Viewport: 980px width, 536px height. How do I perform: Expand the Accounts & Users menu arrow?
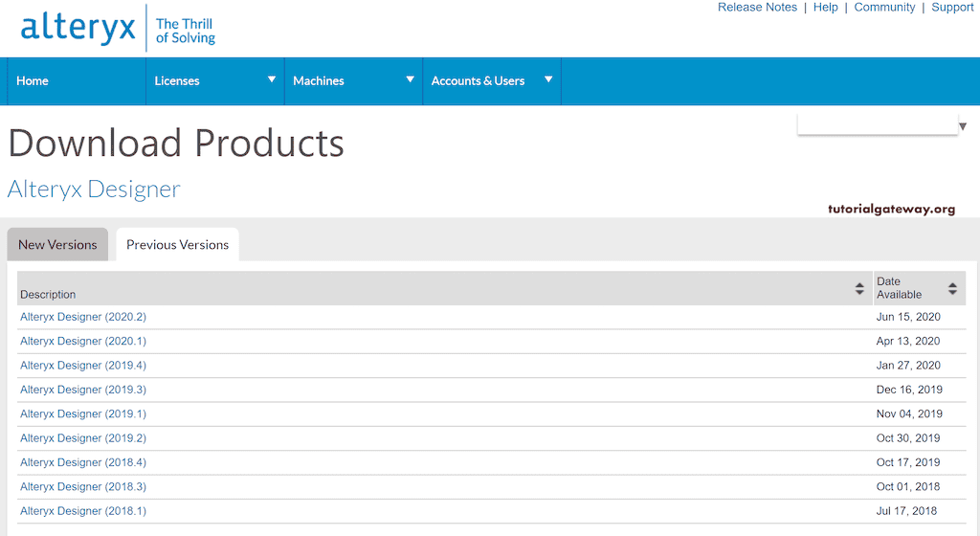point(548,79)
